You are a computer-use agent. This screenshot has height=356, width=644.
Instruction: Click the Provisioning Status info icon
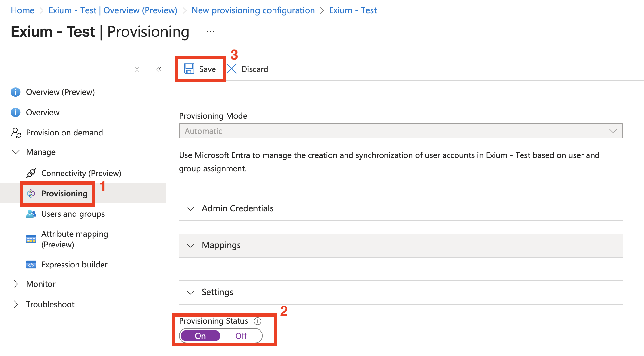click(258, 321)
